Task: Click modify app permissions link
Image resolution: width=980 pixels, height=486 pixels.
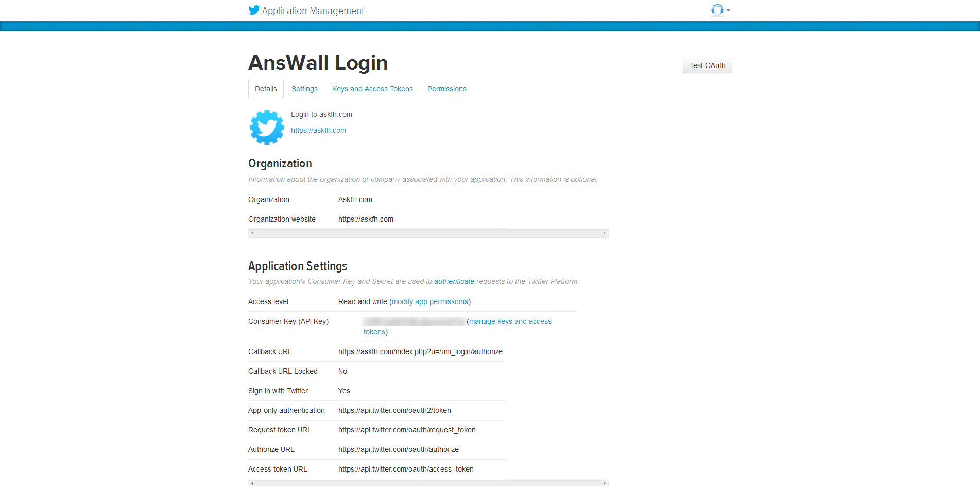Action: [x=430, y=301]
